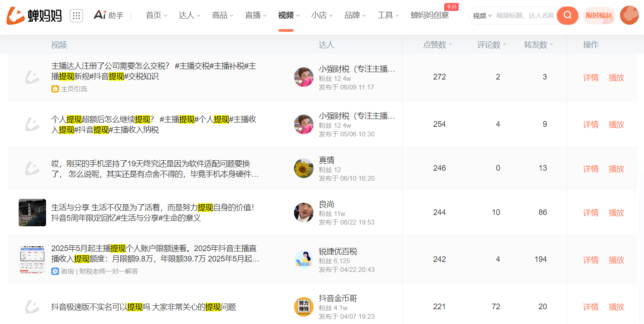Screen dimensions: 644x324
Task: Click 播放 for 个人提现超额 video
Action: pos(616,125)
